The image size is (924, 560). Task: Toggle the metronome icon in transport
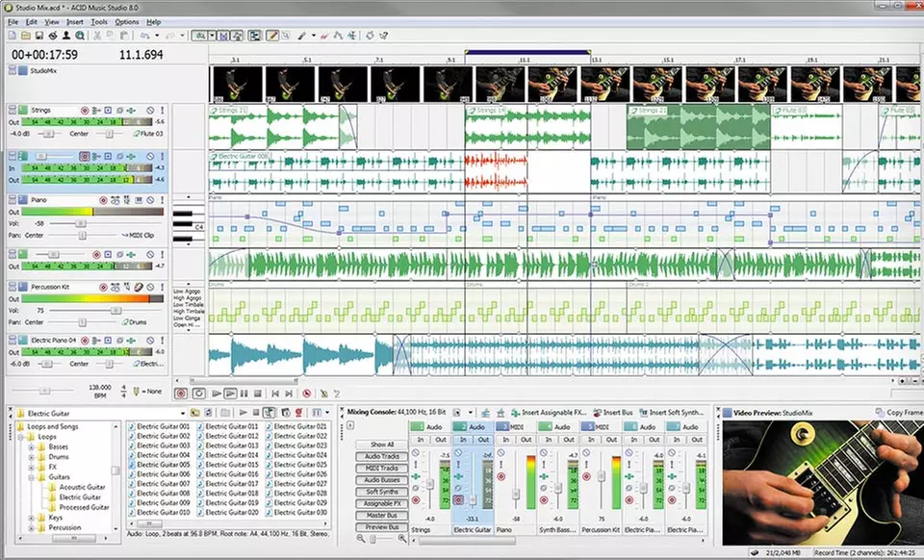(323, 394)
